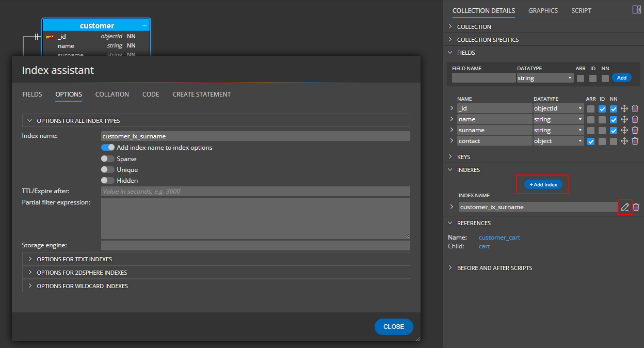Screen dimensions: 644x348
Task: Open the datatype dropdown showing string in Add field row
Action: [545, 77]
